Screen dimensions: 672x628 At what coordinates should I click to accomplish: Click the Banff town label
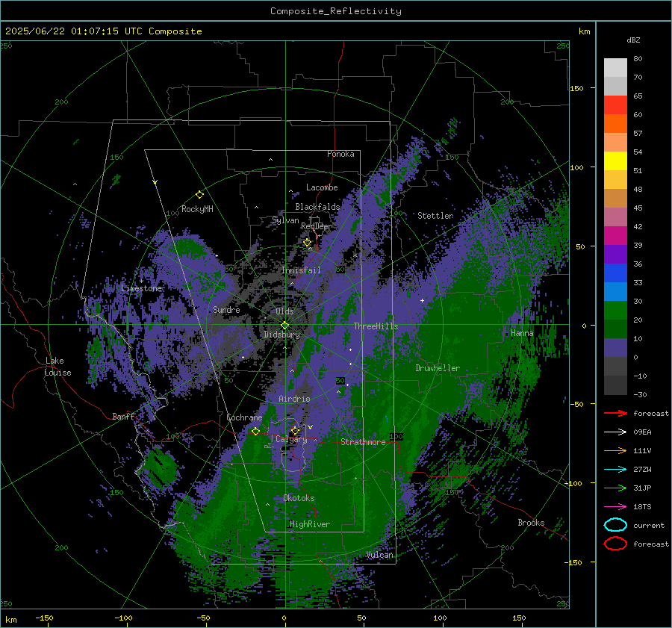pyautogui.click(x=123, y=417)
